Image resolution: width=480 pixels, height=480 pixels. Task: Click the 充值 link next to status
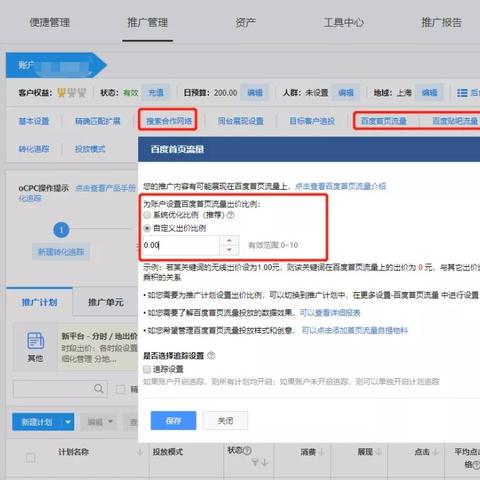[156, 92]
